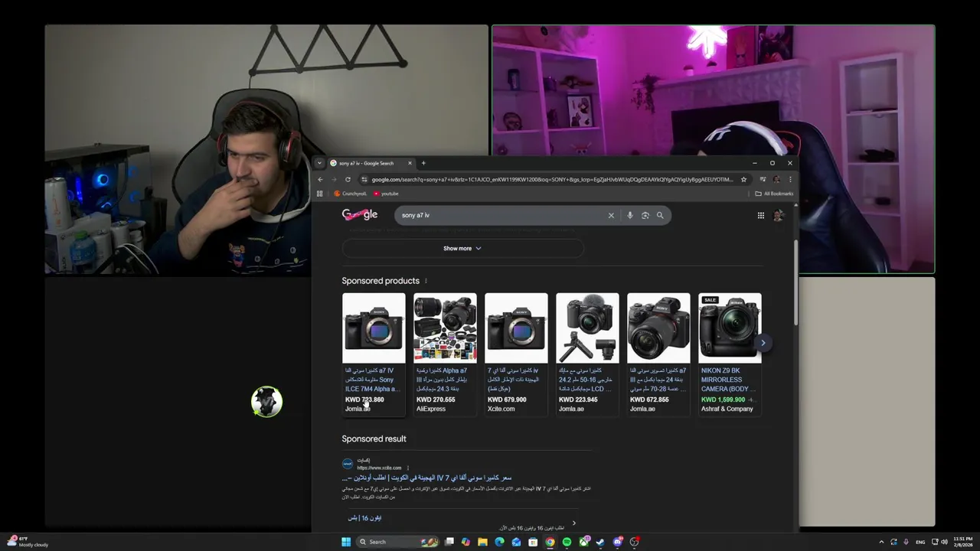Click the tray microphone icon
The image size is (980, 551).
click(x=905, y=542)
